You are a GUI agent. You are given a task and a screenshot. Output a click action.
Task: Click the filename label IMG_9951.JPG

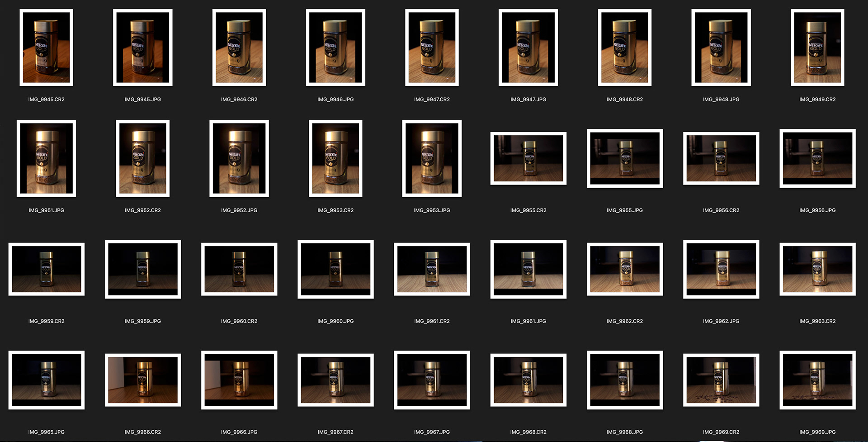[x=47, y=210]
